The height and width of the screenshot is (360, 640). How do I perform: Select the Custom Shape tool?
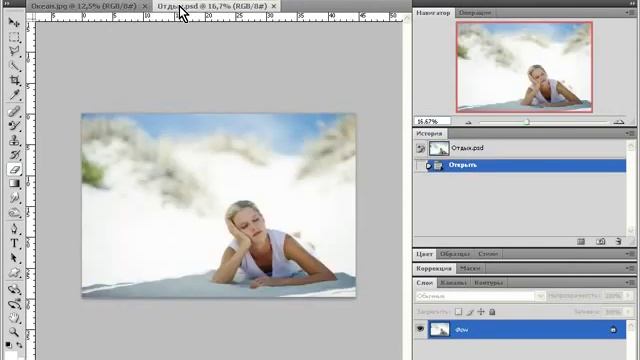[x=14, y=273]
